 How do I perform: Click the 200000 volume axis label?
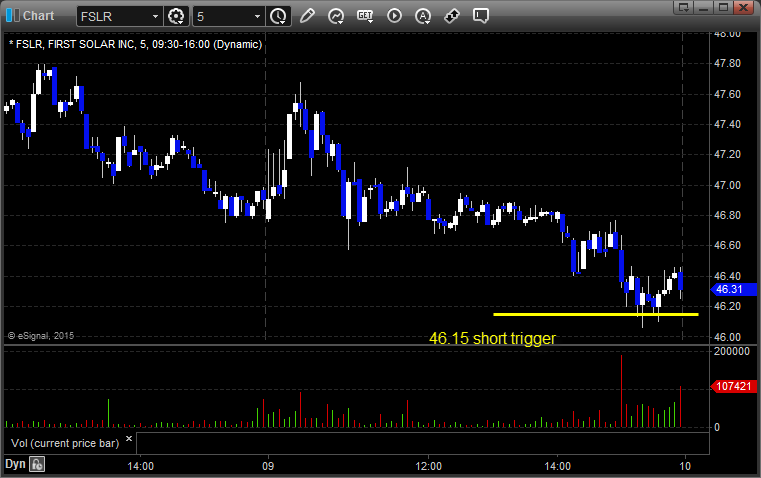pyautogui.click(x=732, y=351)
